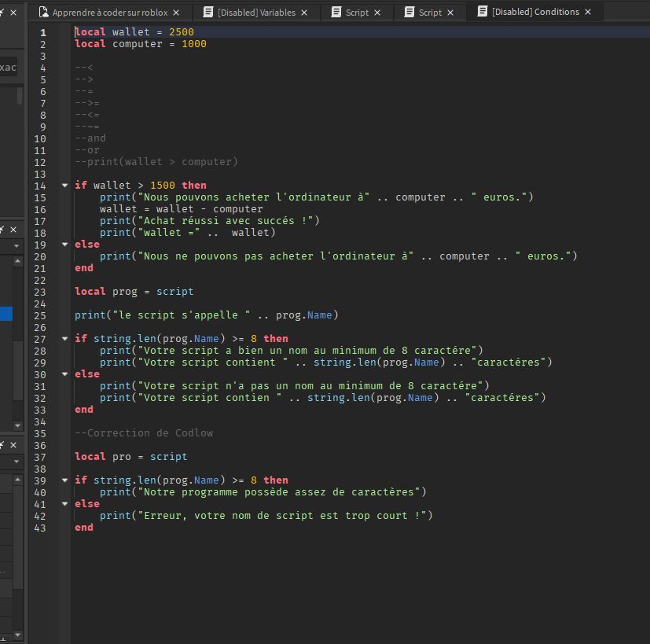
Task: Close the "[Disabled] Variables" tab
Action: pyautogui.click(x=303, y=13)
